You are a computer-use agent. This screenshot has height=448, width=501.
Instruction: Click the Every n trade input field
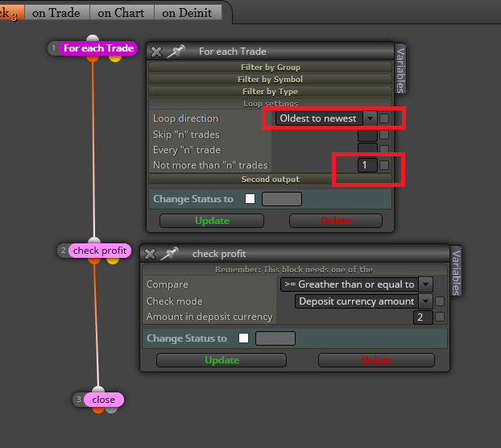coord(367,149)
